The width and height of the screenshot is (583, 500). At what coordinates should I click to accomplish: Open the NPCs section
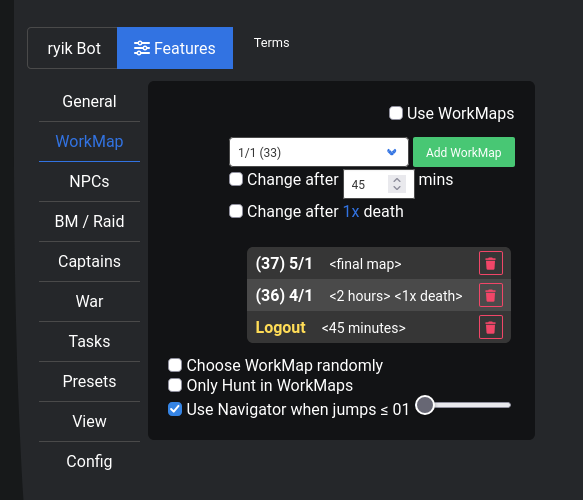tap(89, 181)
